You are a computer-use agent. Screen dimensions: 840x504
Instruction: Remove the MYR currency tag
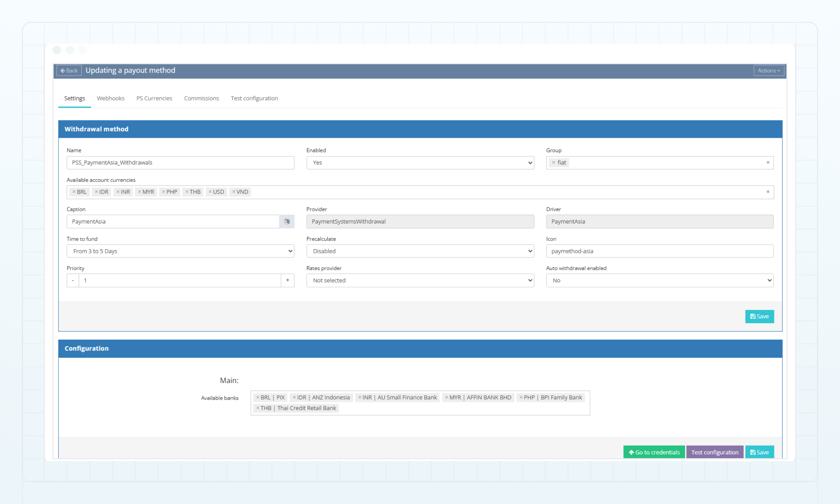pos(139,192)
